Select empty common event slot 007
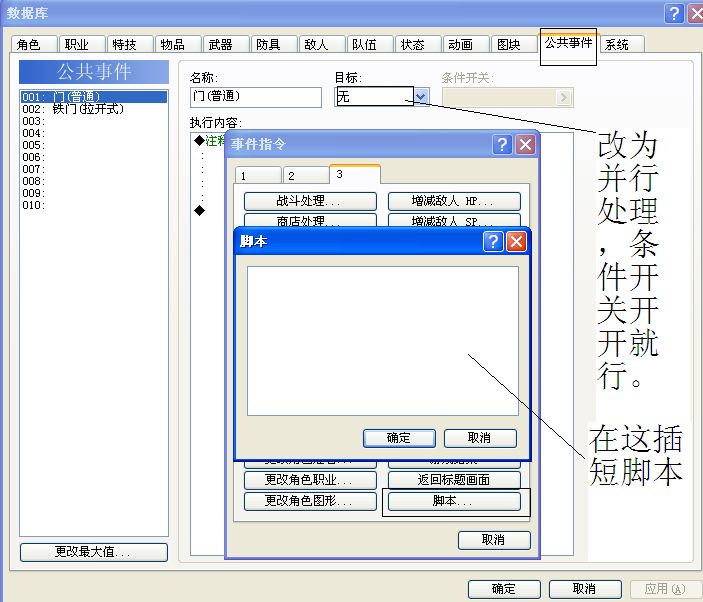703x602 pixels. tap(94, 169)
